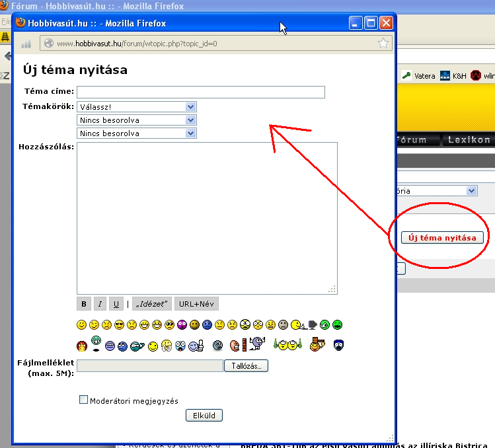Click the Új téma nyitása button
495x448 pixels.
pos(442,238)
